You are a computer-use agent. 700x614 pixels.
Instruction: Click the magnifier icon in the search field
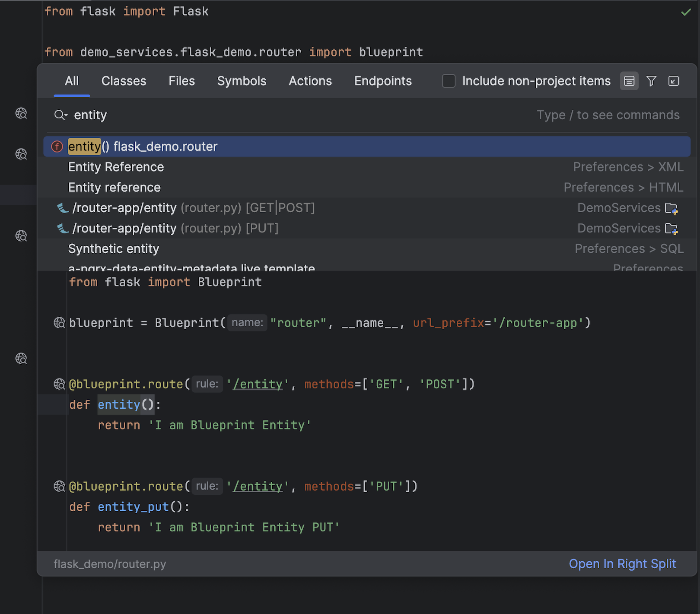point(60,115)
